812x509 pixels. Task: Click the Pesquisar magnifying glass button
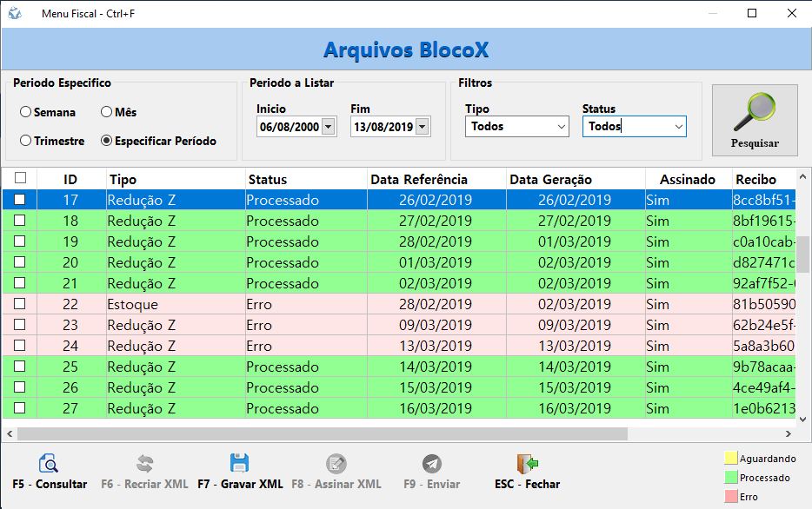(x=754, y=120)
